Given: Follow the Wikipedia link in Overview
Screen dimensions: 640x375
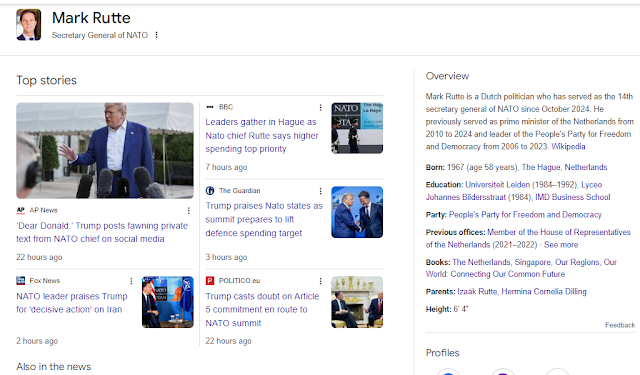Looking at the screenshot, I should [x=568, y=146].
